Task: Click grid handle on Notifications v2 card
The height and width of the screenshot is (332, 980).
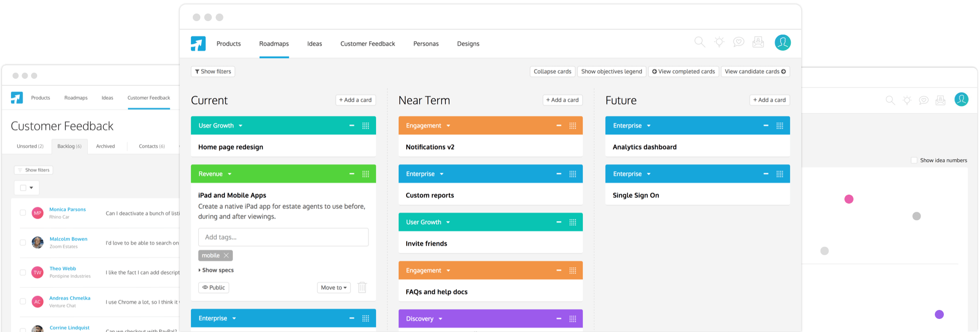Action: click(573, 126)
